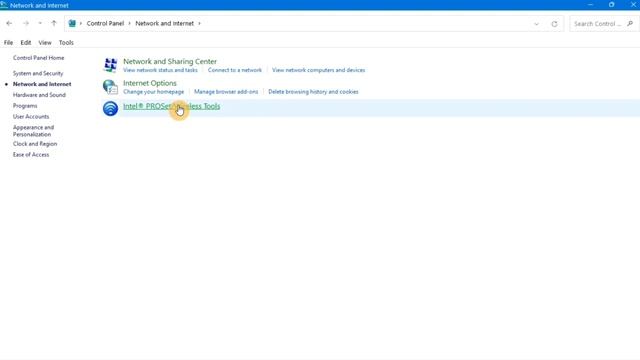
Task: Click the window title bar app icon
Action: click(x=4, y=5)
